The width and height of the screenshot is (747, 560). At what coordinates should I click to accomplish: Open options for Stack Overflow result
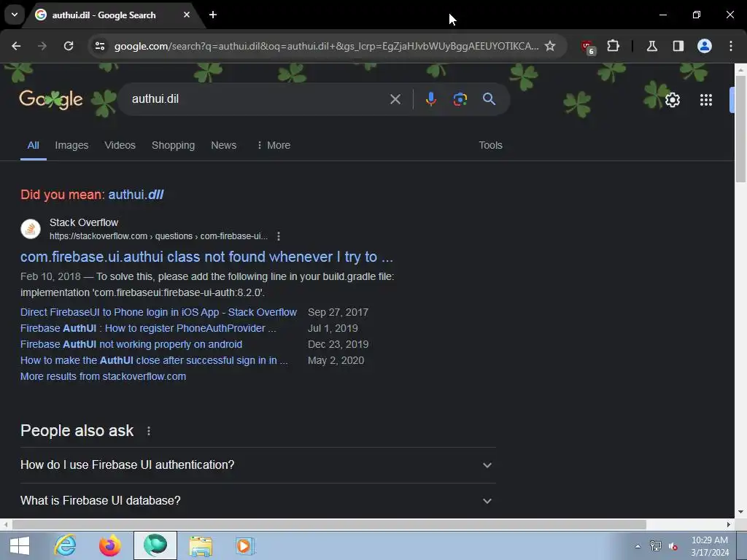click(x=279, y=236)
